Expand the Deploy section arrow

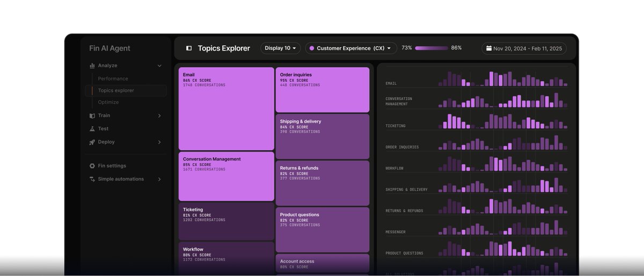pyautogui.click(x=159, y=142)
